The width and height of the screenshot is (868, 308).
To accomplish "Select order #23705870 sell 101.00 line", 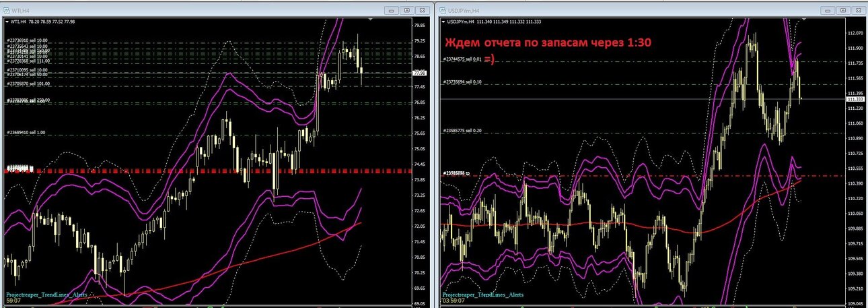I will click(x=29, y=84).
